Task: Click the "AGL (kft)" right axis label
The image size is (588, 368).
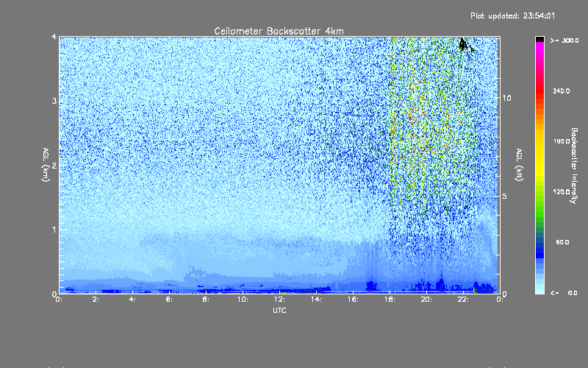Action: coord(519,165)
